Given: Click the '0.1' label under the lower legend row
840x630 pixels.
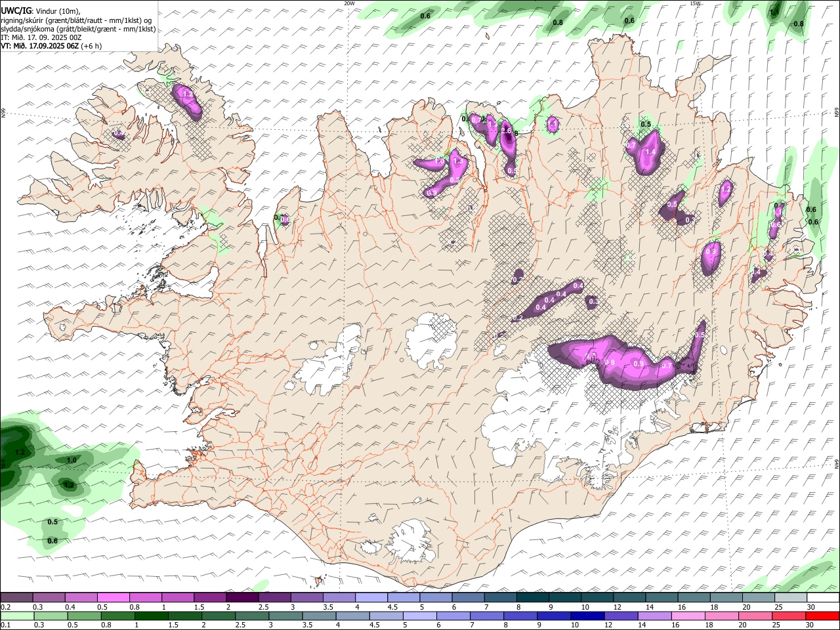Looking at the screenshot, I should tap(5, 625).
